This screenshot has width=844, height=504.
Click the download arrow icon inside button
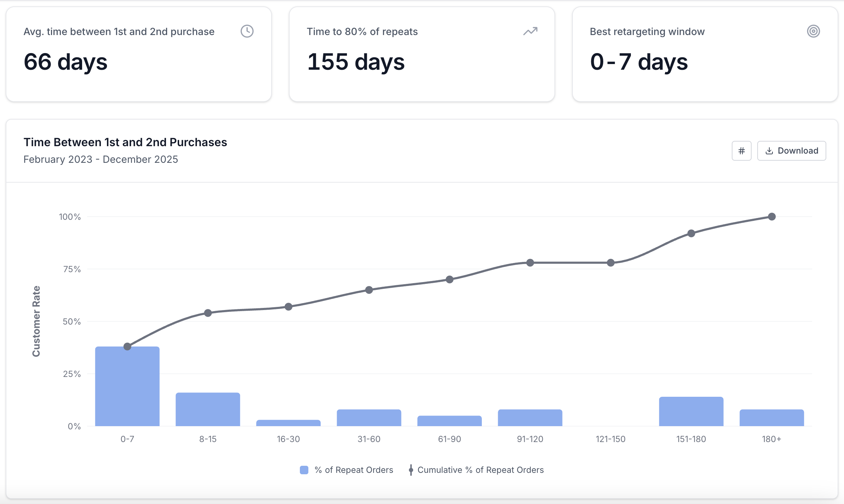[769, 151]
